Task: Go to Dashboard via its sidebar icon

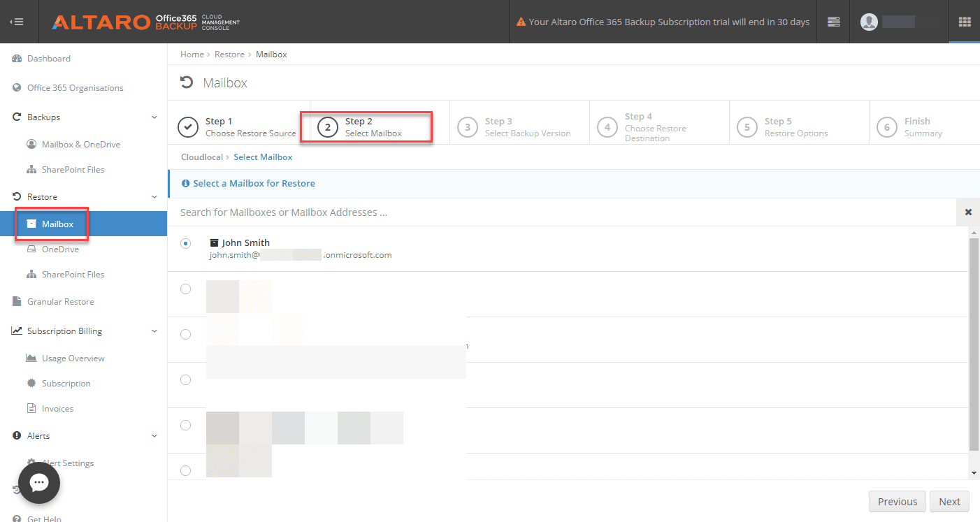Action: 17,59
